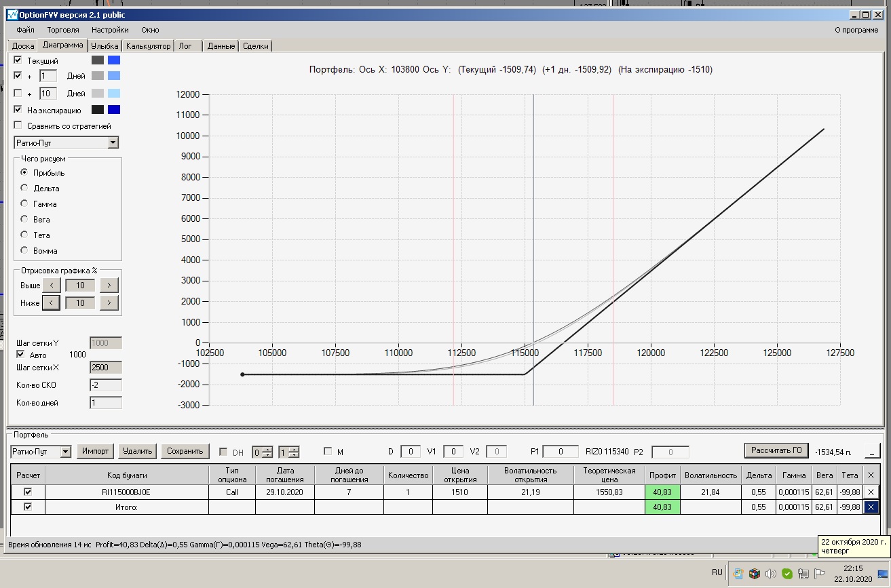Click the Импорт button
Image resolution: width=891 pixels, height=588 pixels.
pyautogui.click(x=95, y=451)
